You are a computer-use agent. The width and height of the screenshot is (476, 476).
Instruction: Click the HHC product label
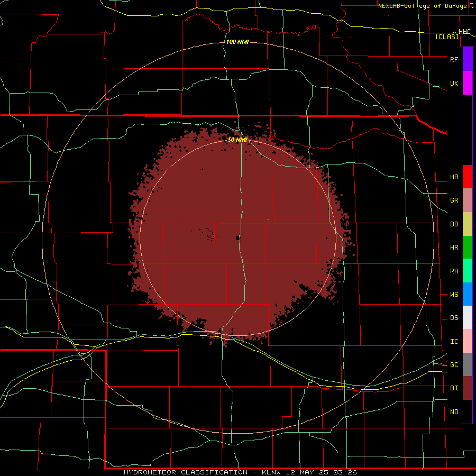coord(464,32)
